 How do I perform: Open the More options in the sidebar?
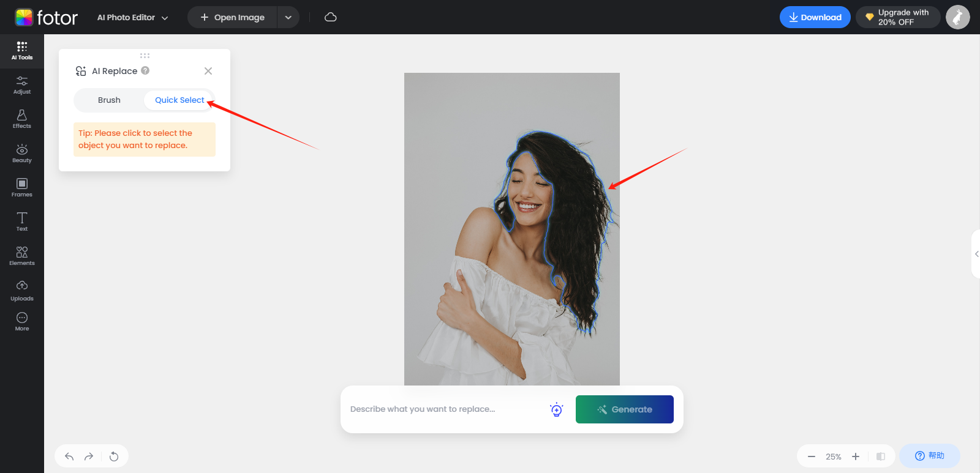point(22,322)
